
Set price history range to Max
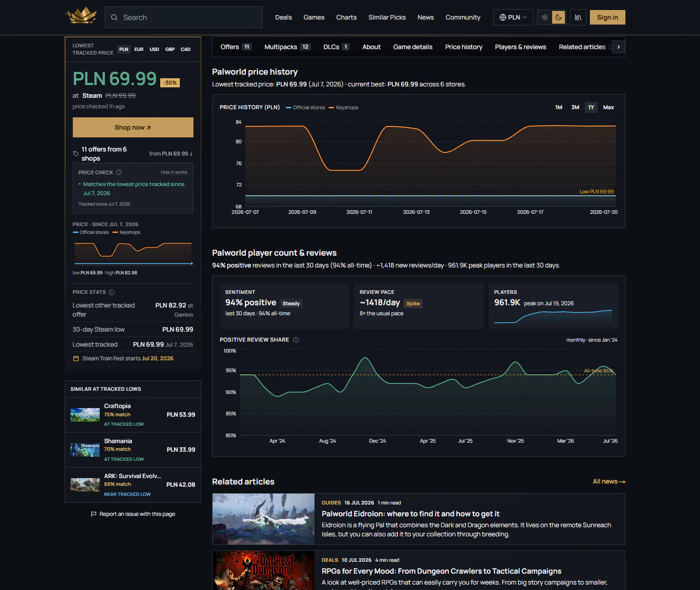tap(609, 107)
